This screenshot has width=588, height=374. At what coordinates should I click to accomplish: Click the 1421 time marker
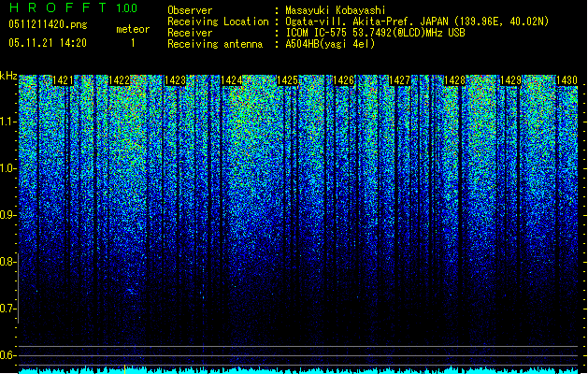tap(63, 80)
